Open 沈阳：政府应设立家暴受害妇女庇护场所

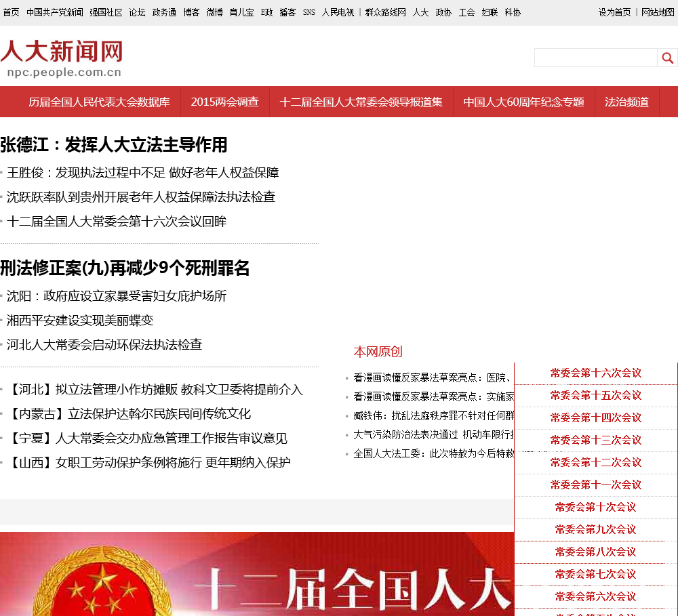(117, 296)
